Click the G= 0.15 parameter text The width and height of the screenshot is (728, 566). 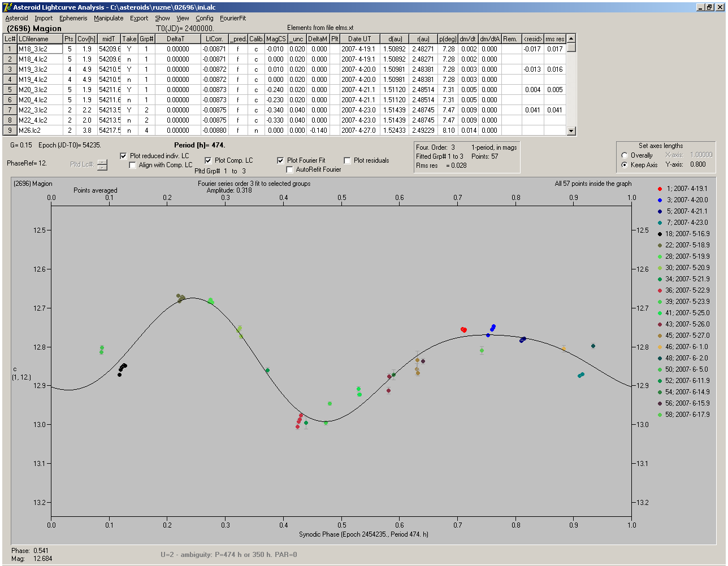[x=21, y=145]
